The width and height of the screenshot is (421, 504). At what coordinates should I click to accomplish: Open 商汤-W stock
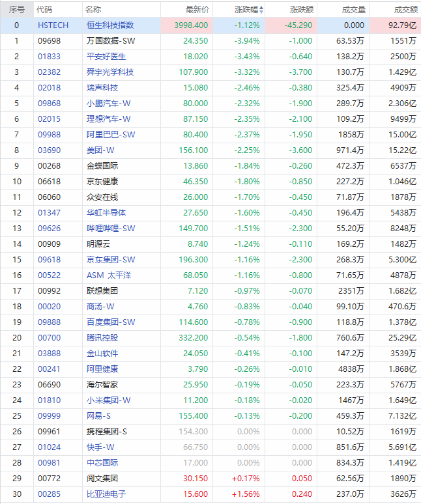[x=100, y=307]
